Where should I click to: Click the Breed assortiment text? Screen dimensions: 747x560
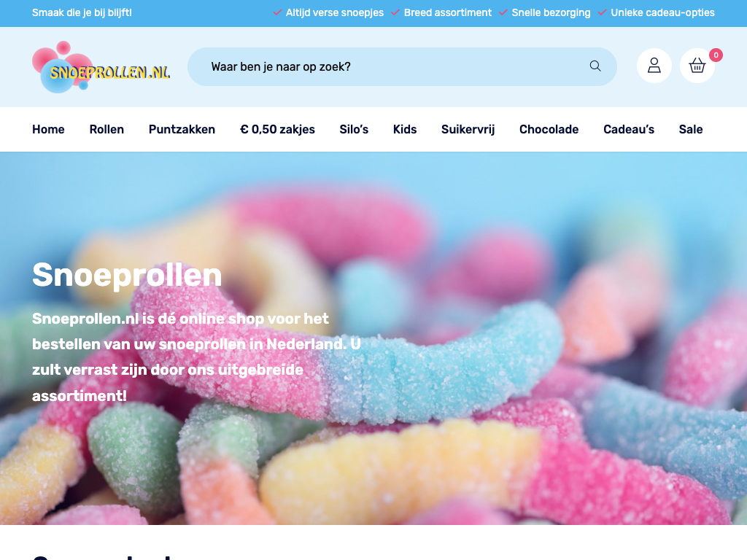click(448, 12)
